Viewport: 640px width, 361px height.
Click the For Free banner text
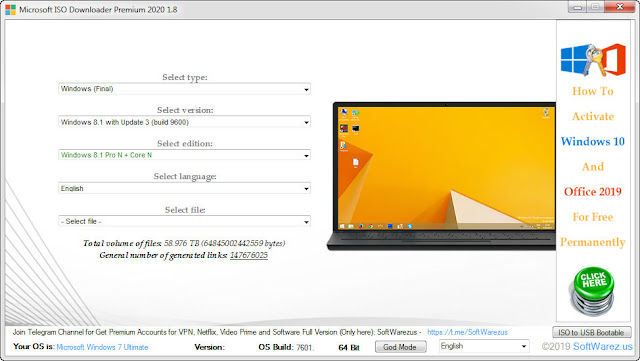pos(593,217)
